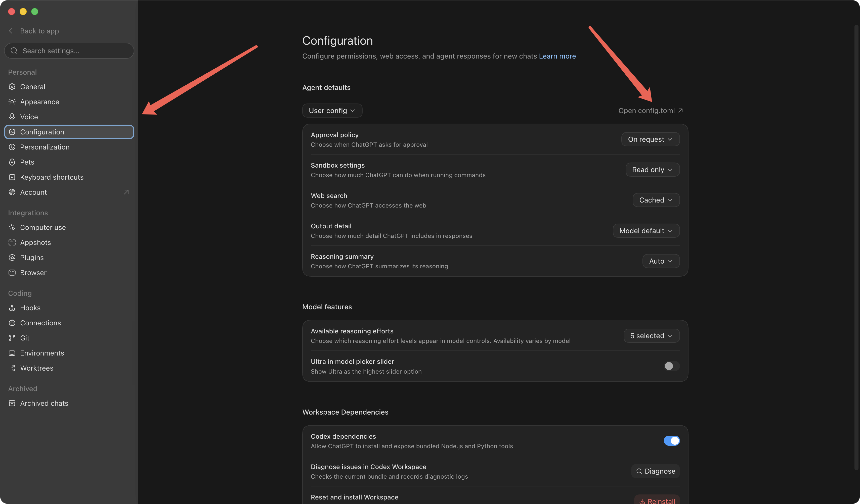Click the Configuration page heading

click(x=337, y=41)
